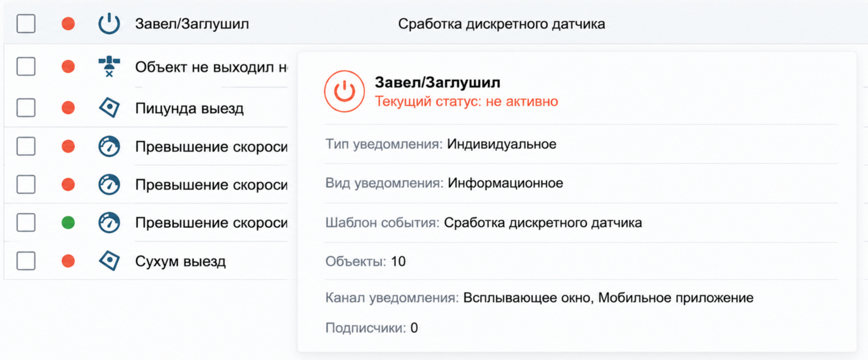The image size is (868, 360).
Task: Click the red status dot of the Завел/Заглушил row
Action: pyautogui.click(x=68, y=24)
